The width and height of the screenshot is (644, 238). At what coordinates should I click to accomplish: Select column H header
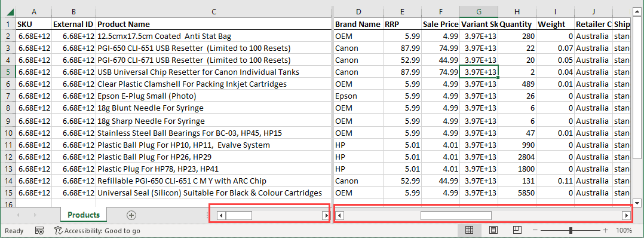coord(517,12)
